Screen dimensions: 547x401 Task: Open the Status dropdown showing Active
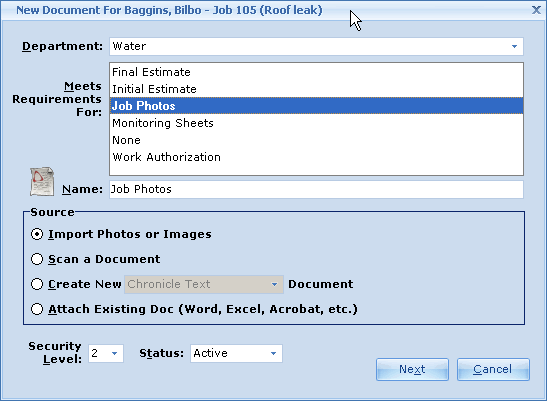click(x=274, y=354)
